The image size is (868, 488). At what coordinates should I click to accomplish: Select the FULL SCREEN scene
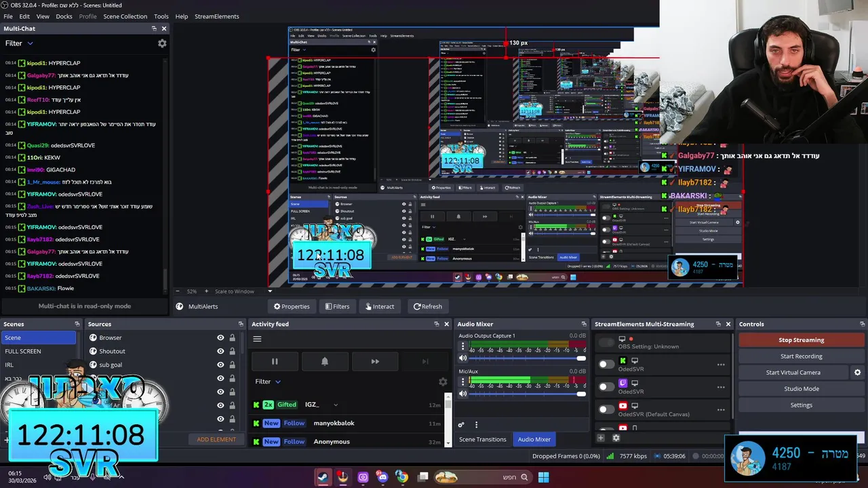pos(39,351)
